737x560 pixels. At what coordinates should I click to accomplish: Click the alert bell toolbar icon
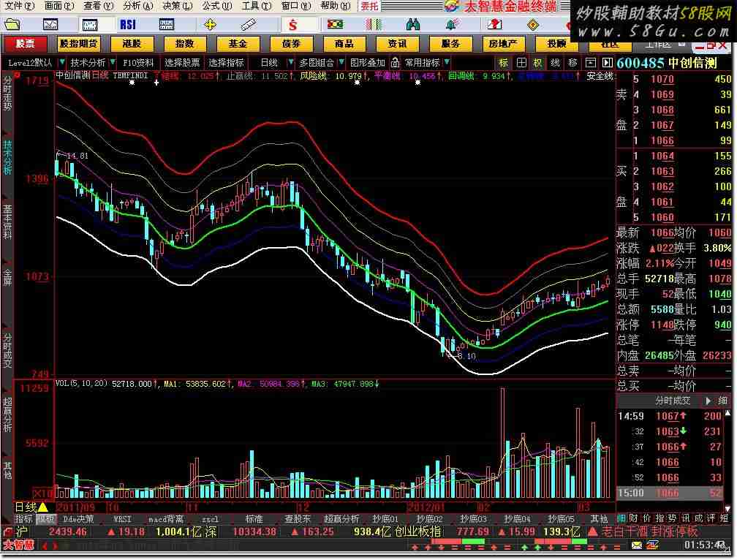pyautogui.click(x=453, y=24)
